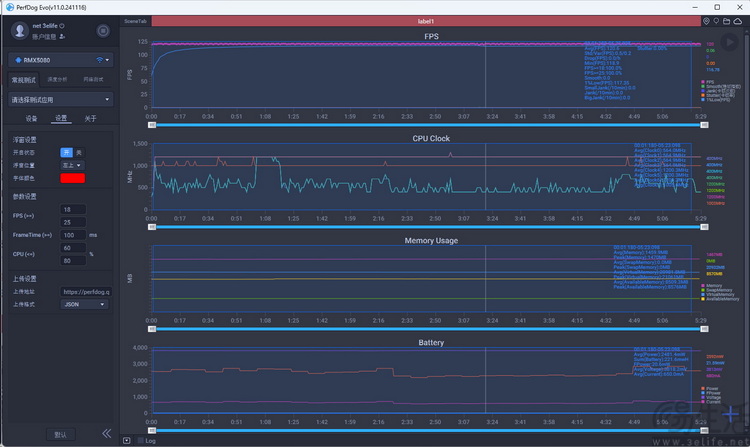
Task: Click the FPS chart left range handle
Action: coord(152,125)
